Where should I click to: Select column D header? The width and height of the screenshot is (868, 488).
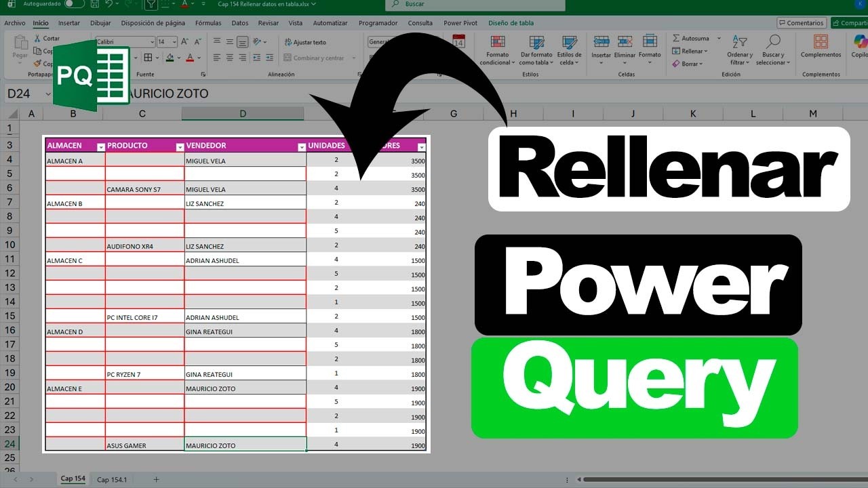point(243,114)
